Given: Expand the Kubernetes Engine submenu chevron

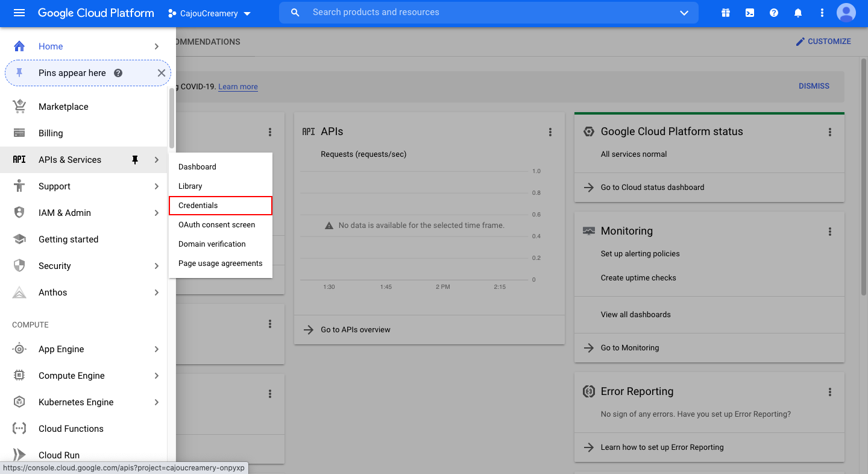Looking at the screenshot, I should [x=156, y=402].
